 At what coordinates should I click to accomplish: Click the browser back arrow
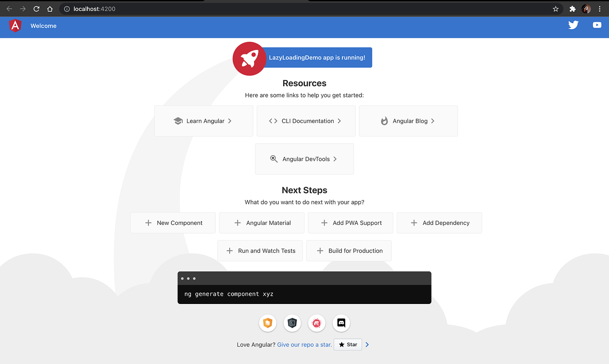(9, 9)
